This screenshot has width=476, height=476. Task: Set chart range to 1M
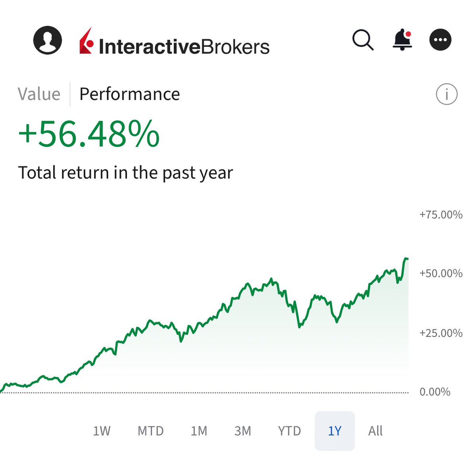click(199, 431)
